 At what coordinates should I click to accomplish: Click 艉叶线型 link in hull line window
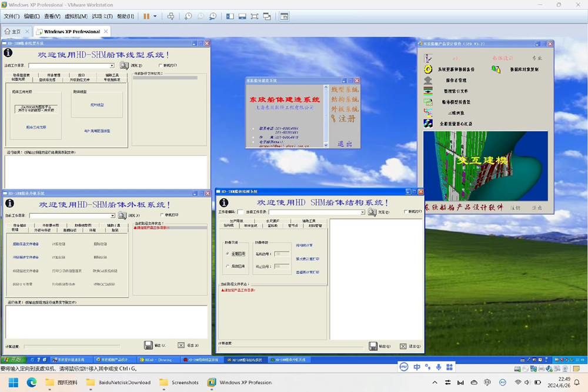[97, 105]
